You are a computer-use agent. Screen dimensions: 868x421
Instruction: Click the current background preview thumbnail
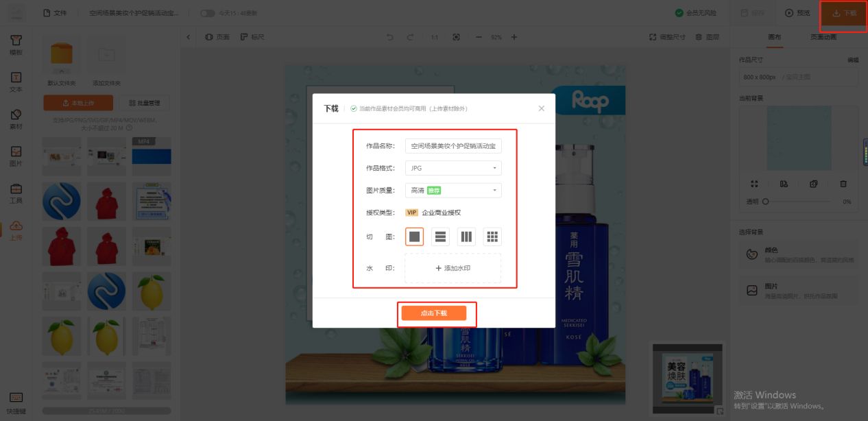pyautogui.click(x=799, y=138)
